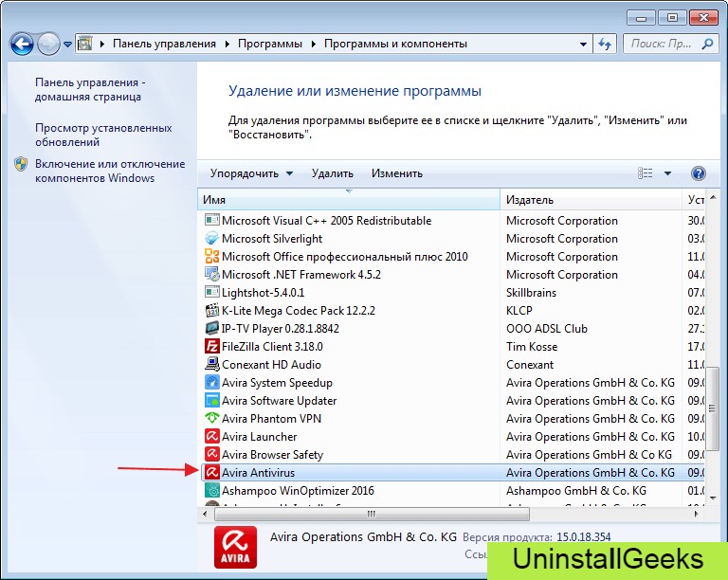Click vertical scrollbar up arrow

(713, 198)
